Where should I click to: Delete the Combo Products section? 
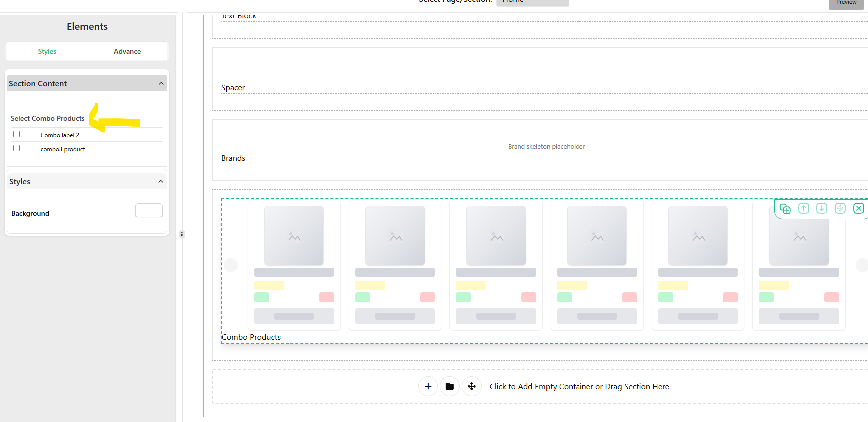pos(859,208)
